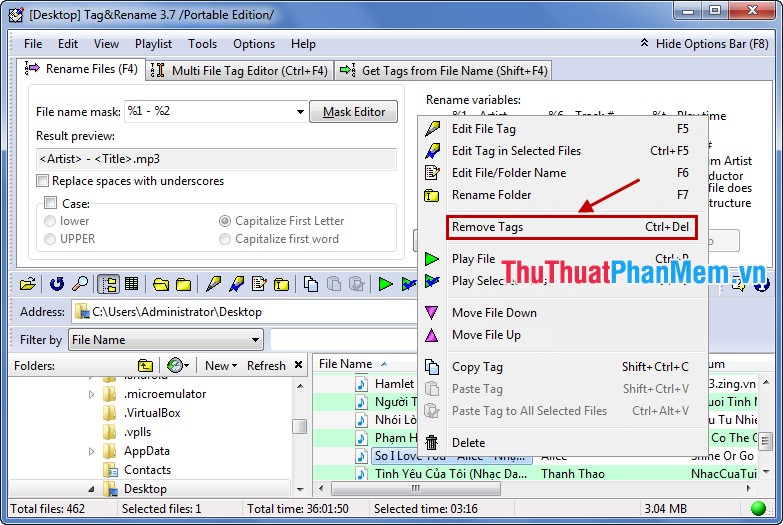Choose Edit File Tag from context menu
The height and width of the screenshot is (525, 783).
[x=563, y=129]
